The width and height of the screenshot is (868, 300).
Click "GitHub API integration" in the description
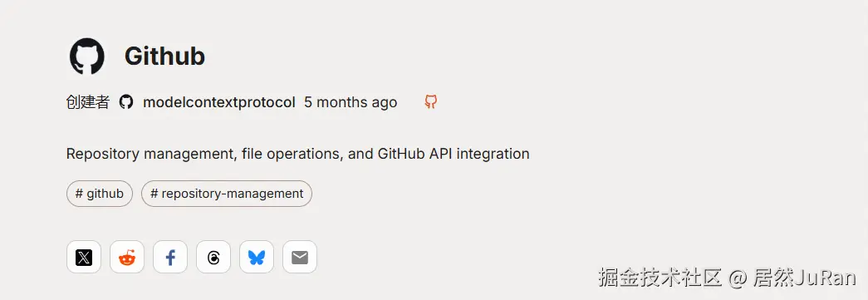tap(454, 154)
